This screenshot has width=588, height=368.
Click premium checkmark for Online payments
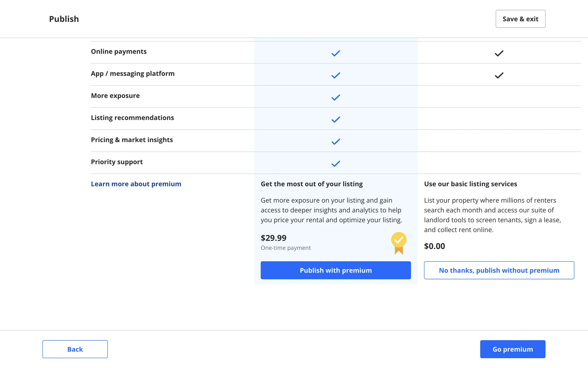pyautogui.click(x=336, y=53)
